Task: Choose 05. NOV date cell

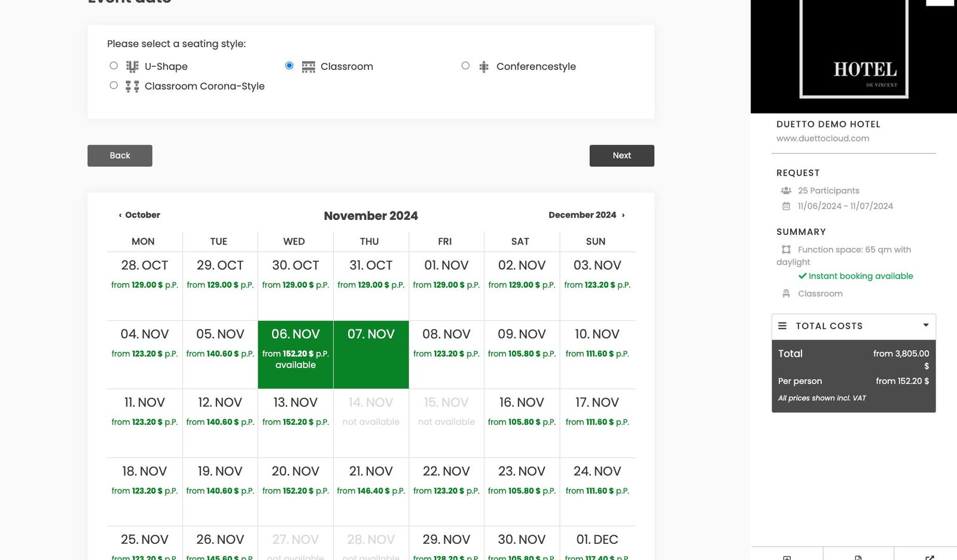Action: point(220,354)
